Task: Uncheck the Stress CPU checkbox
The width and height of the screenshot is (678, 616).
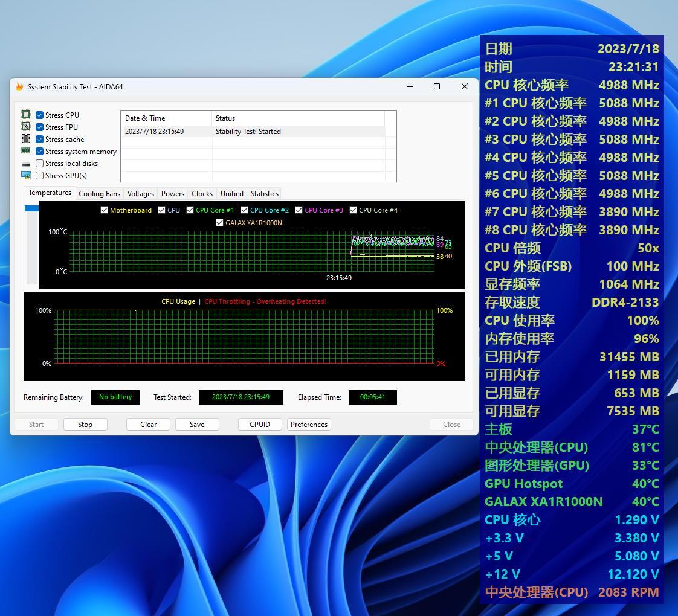Action: [x=40, y=115]
